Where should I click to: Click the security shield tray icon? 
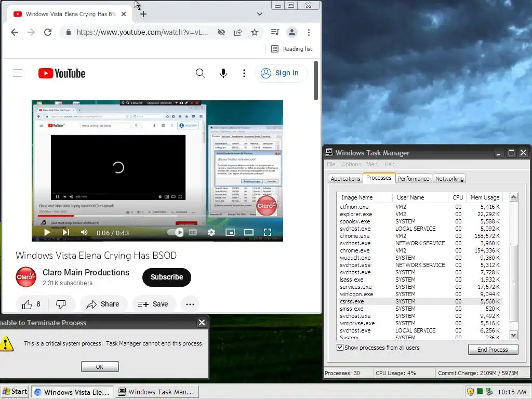point(470,392)
